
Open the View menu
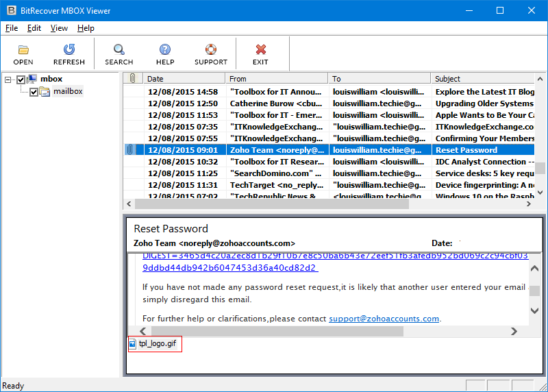(x=59, y=28)
